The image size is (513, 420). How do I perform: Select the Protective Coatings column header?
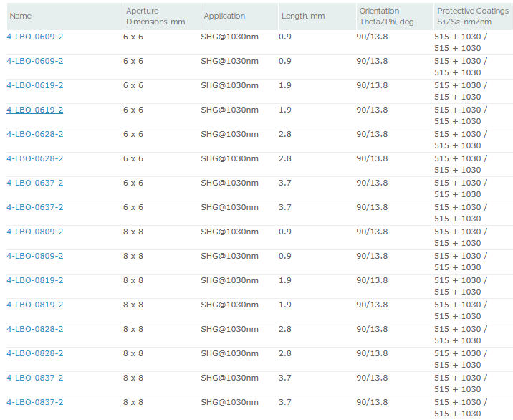tap(472, 16)
